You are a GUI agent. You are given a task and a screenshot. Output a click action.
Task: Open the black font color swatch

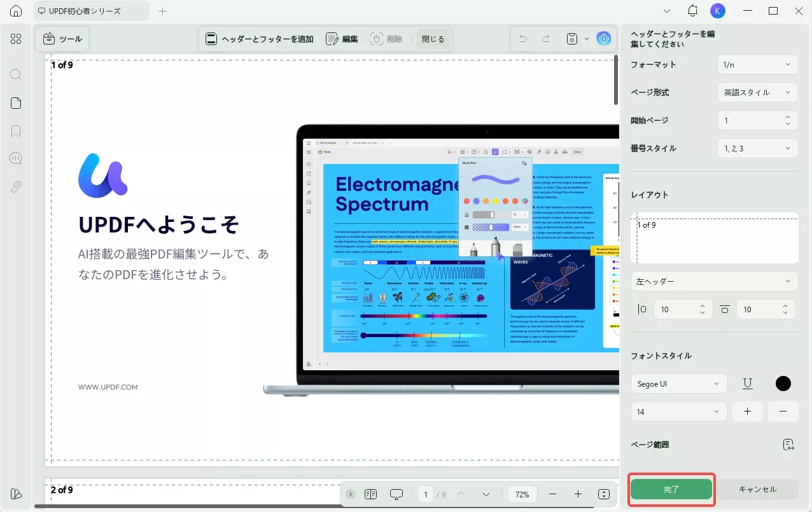783,384
